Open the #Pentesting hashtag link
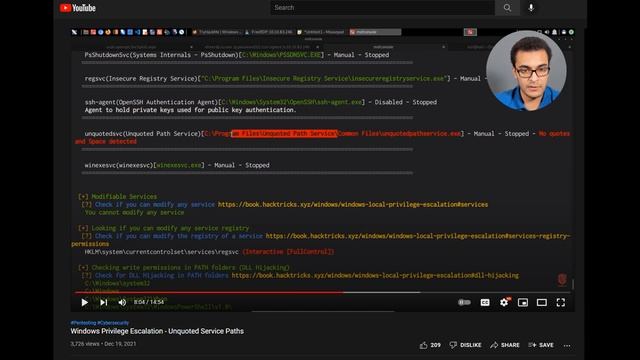This screenshot has width=640, height=360. point(83,323)
